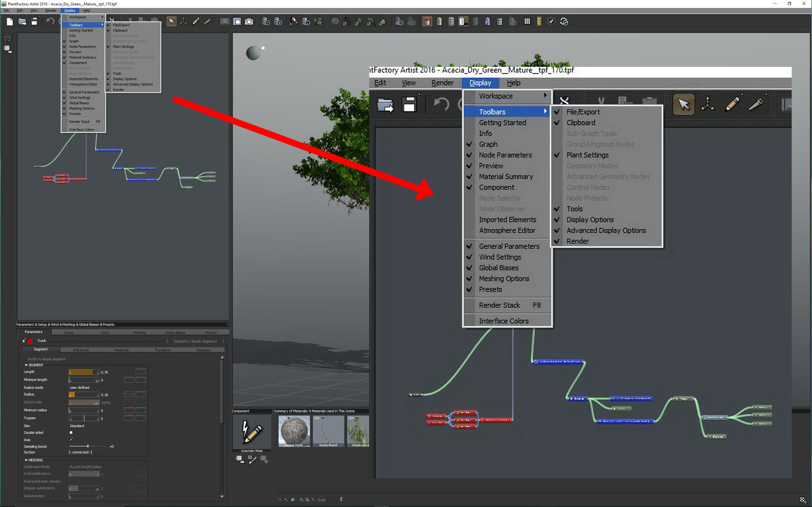This screenshot has height=507, width=812.
Task: Switch to the Influences tab
Action: point(81,350)
